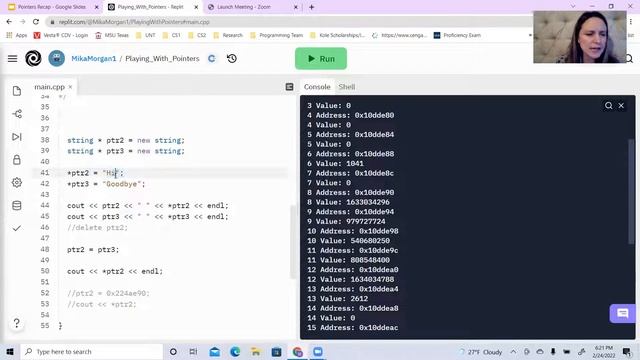Open Microsoft Edge on taskbar
This screenshot has height=360, width=640.
[x=235, y=352]
